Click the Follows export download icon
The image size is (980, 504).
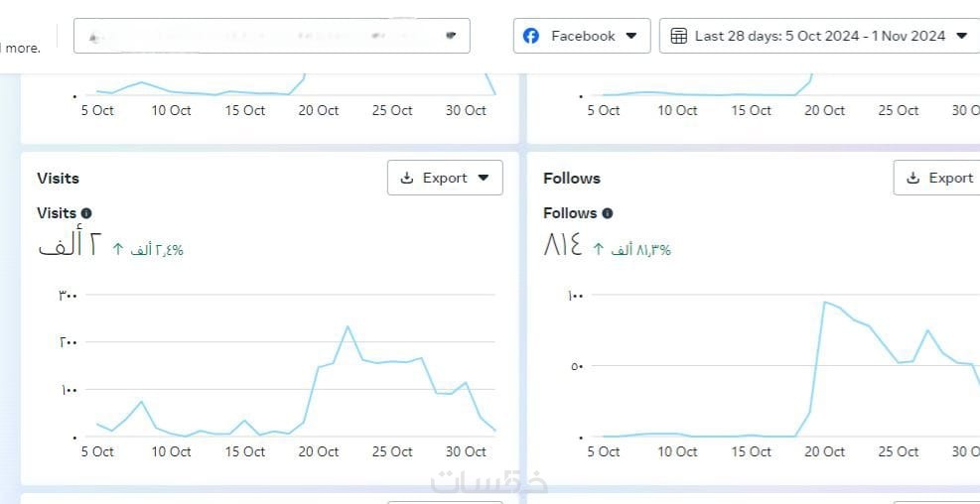(912, 179)
